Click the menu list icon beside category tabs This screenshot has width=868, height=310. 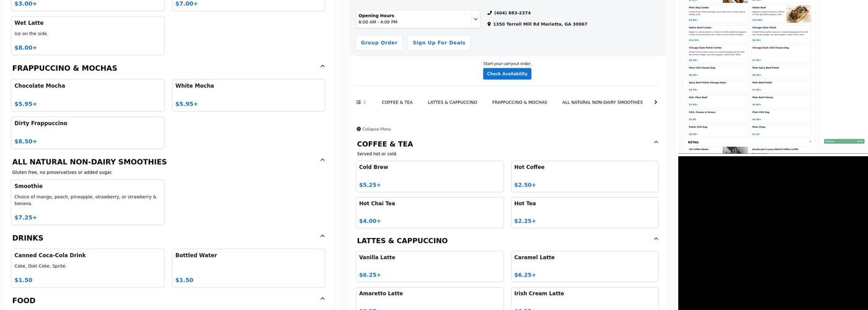[358, 102]
